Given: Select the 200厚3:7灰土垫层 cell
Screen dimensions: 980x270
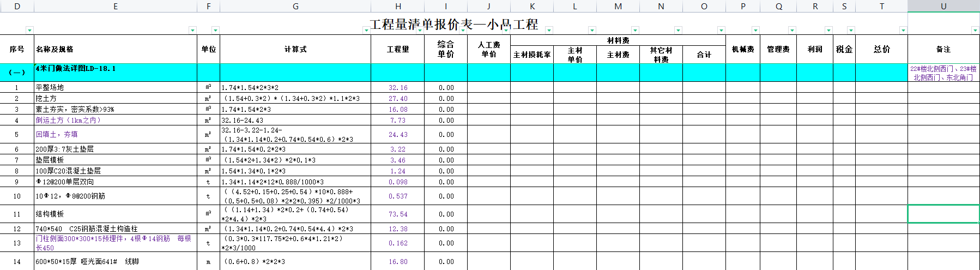Looking at the screenshot, I should click(x=116, y=149).
